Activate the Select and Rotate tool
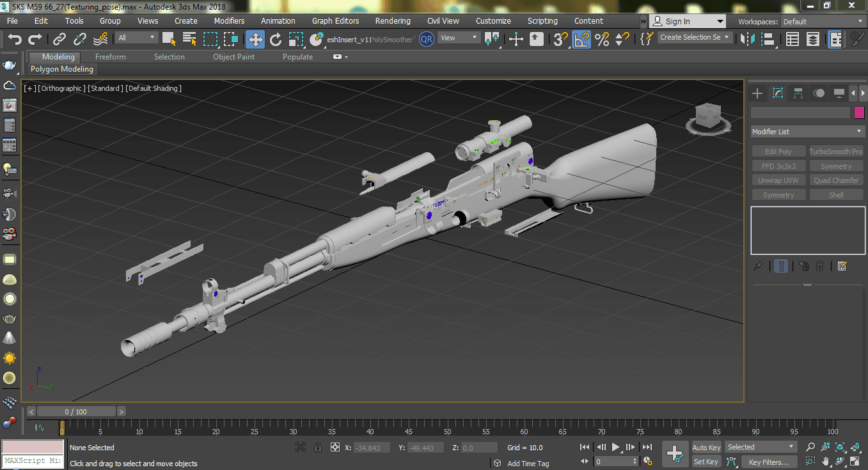The width and height of the screenshot is (868, 470). pyautogui.click(x=276, y=40)
